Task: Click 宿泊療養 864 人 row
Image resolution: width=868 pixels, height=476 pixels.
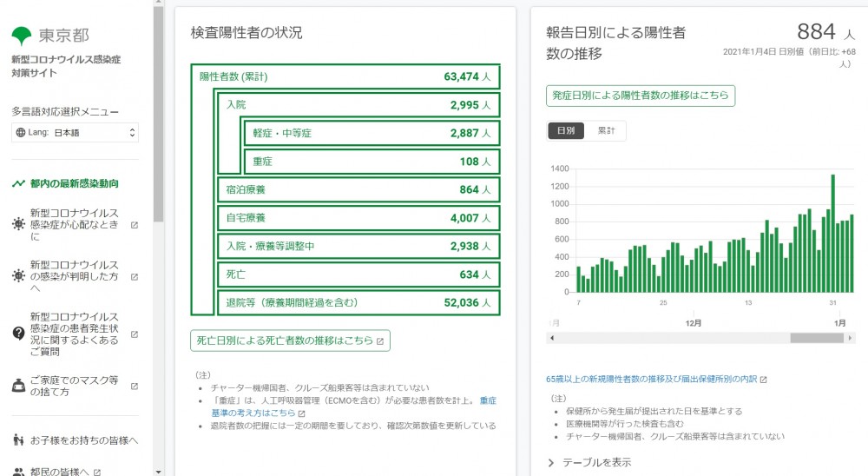Action: tap(358, 189)
